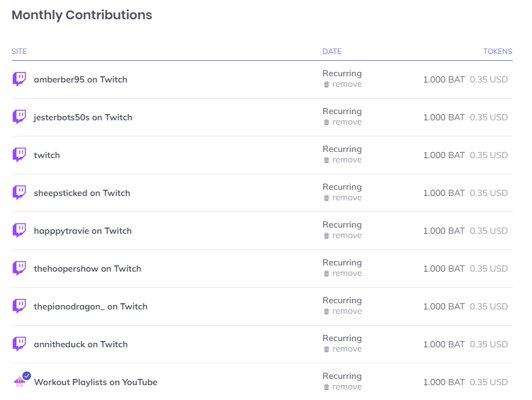Open happpytravie on Twitch link

pos(83,231)
